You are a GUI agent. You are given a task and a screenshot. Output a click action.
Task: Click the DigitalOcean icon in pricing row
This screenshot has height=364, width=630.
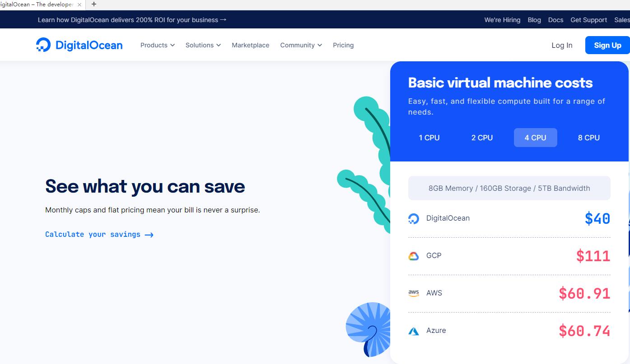point(414,219)
